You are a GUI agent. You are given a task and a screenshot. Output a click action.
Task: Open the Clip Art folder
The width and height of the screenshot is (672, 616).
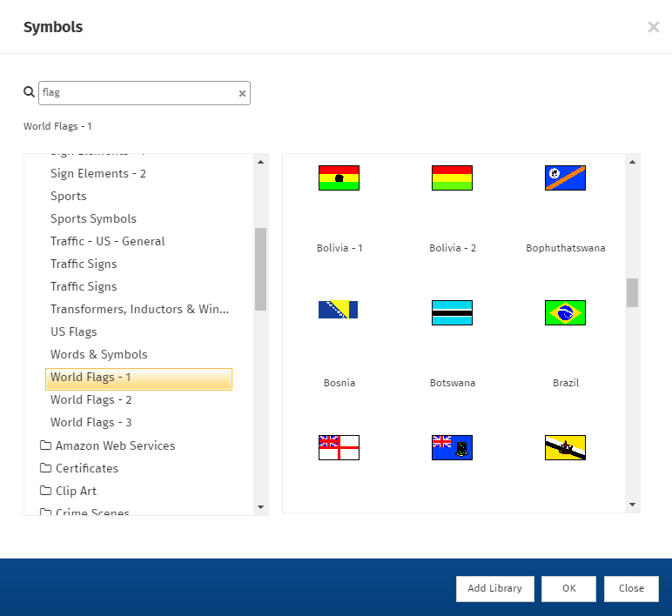pos(76,491)
